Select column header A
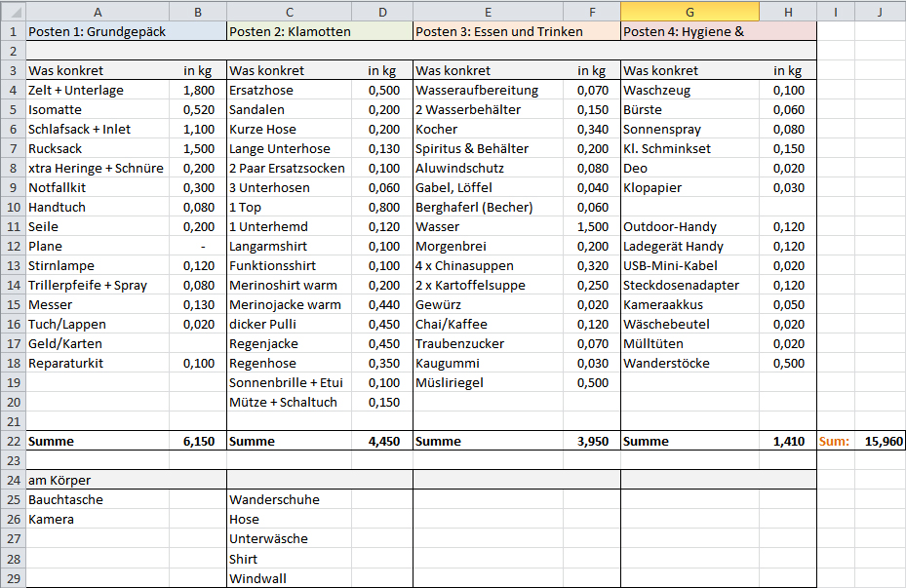The height and width of the screenshot is (588, 906). click(98, 12)
